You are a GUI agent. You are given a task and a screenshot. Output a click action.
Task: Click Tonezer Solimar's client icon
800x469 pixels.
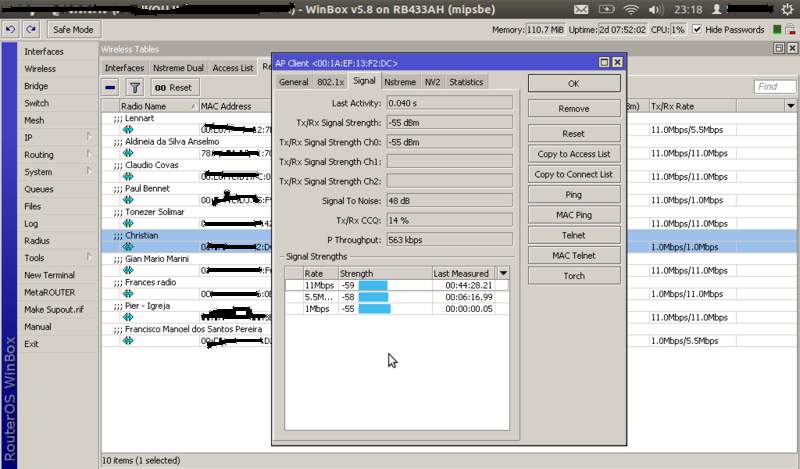128,224
